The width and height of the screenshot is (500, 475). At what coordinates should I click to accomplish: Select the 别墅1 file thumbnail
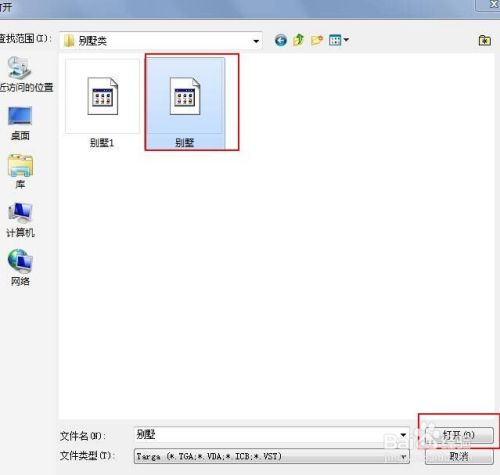click(x=103, y=96)
